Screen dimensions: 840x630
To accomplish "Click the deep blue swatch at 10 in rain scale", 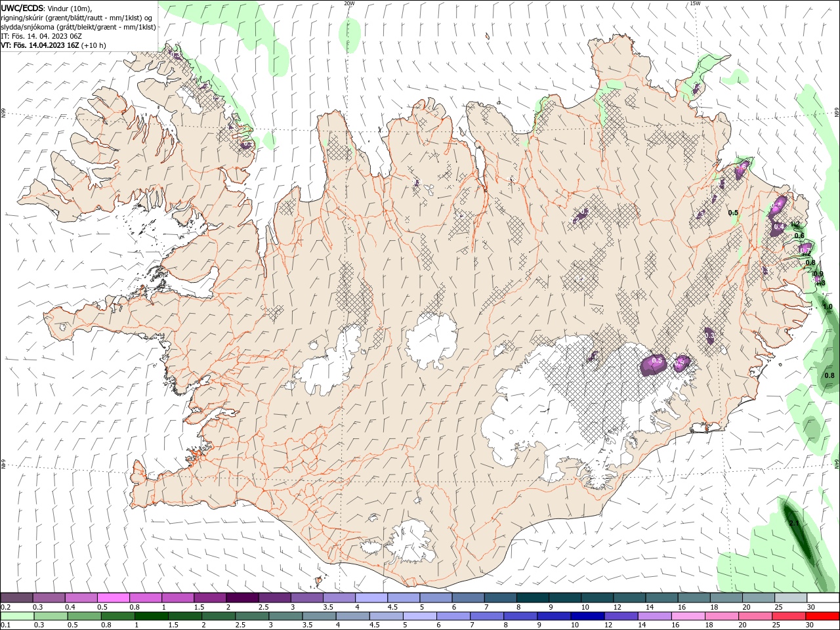I will coord(587,616).
